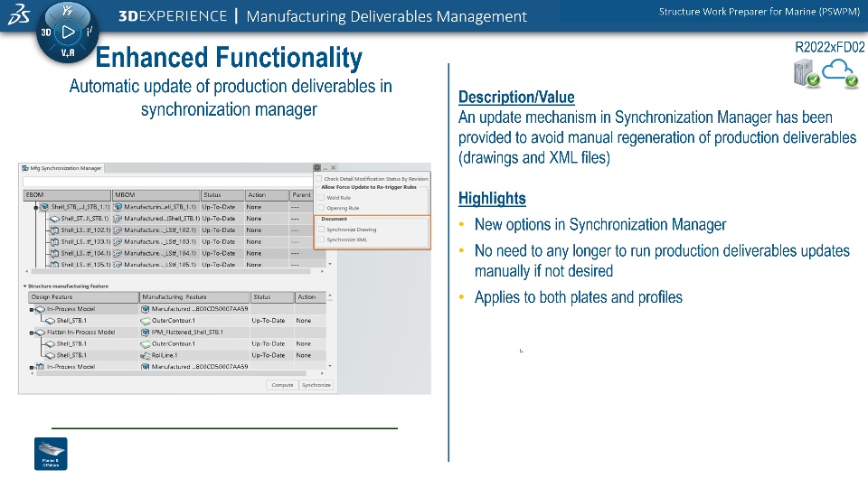Click the Shell_STB_..J_STB_1.1 EBOM product icon
868x488 pixels.
coord(44,207)
